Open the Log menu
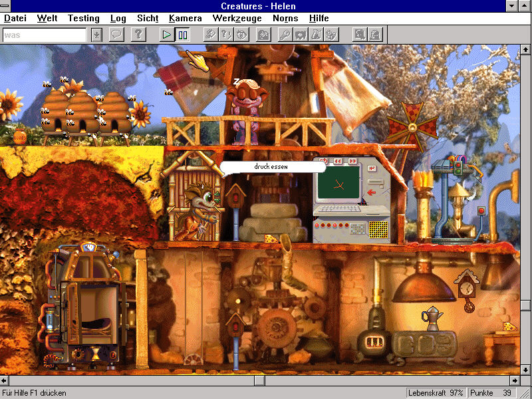This screenshot has width=532, height=399. (118, 18)
